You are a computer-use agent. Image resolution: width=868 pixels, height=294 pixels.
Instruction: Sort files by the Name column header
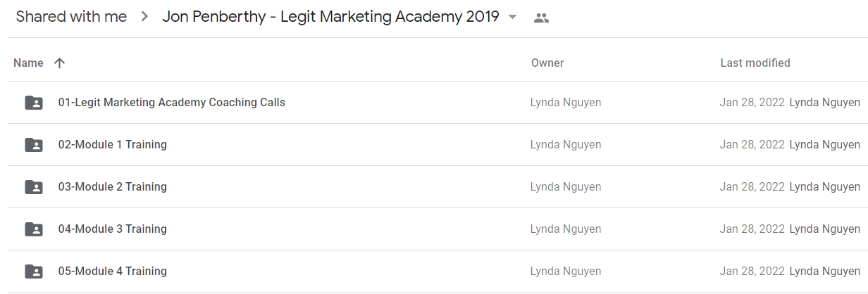point(28,63)
